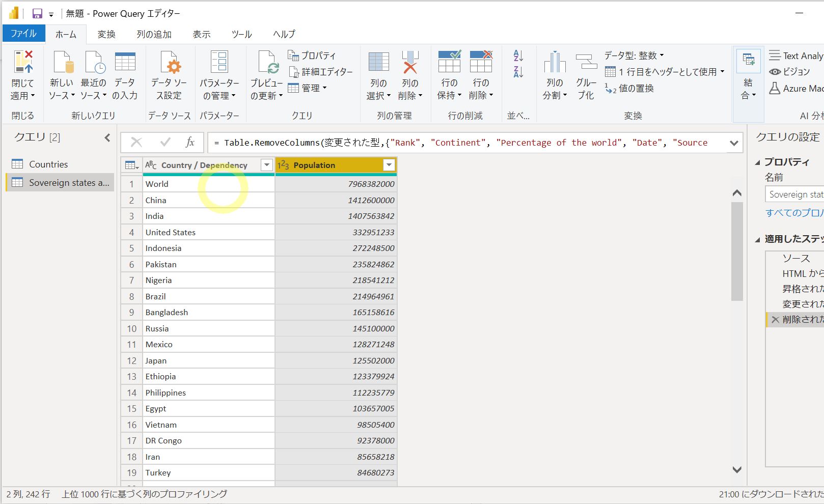824x504 pixels.
Task: Delete the selected applied step (削除された)
Action: (x=775, y=320)
